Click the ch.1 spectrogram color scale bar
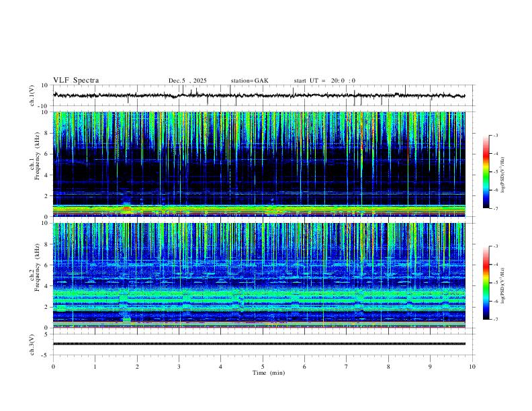 (x=486, y=172)
